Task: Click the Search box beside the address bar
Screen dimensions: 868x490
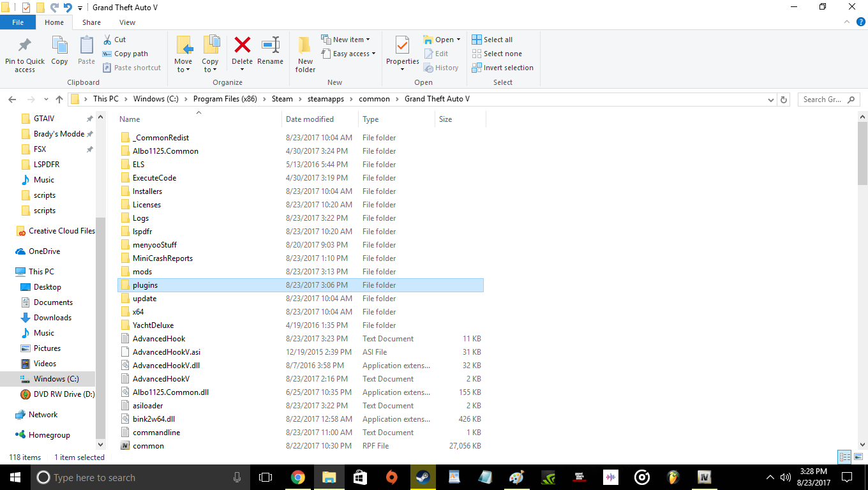Action: pos(829,100)
